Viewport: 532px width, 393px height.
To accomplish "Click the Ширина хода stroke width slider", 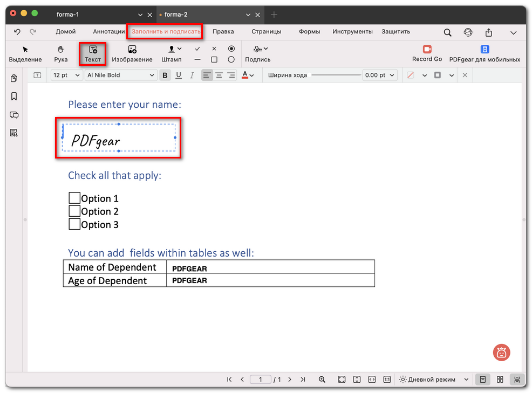I will coord(336,75).
